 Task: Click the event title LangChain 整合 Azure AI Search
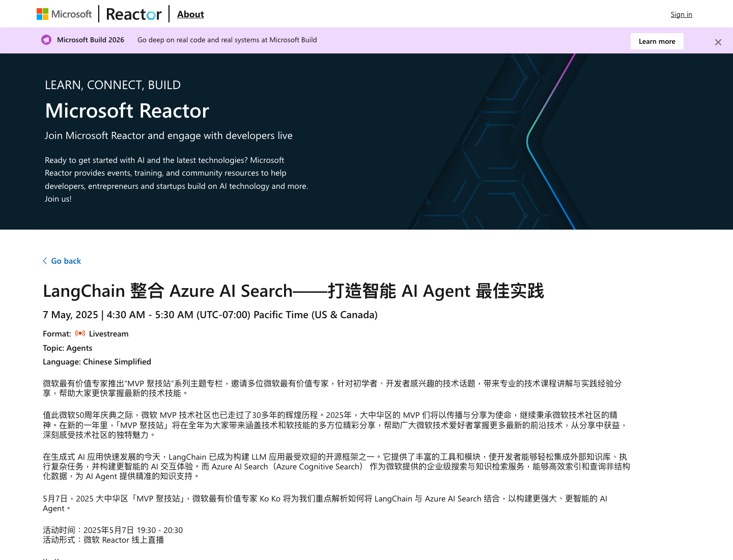(293, 291)
